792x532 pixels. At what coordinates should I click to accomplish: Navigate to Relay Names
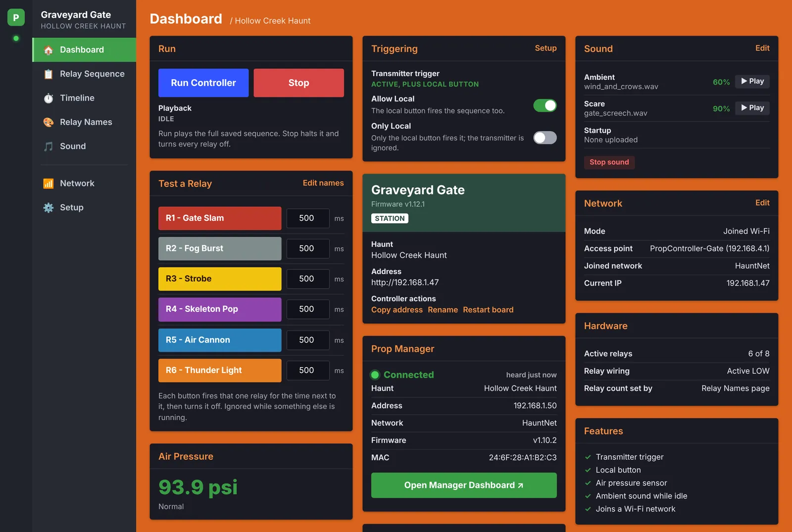(x=84, y=122)
